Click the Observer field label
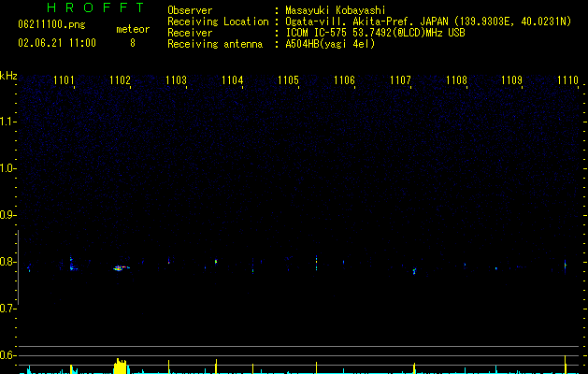Image resolution: width=588 pixels, height=374 pixels. pos(190,10)
